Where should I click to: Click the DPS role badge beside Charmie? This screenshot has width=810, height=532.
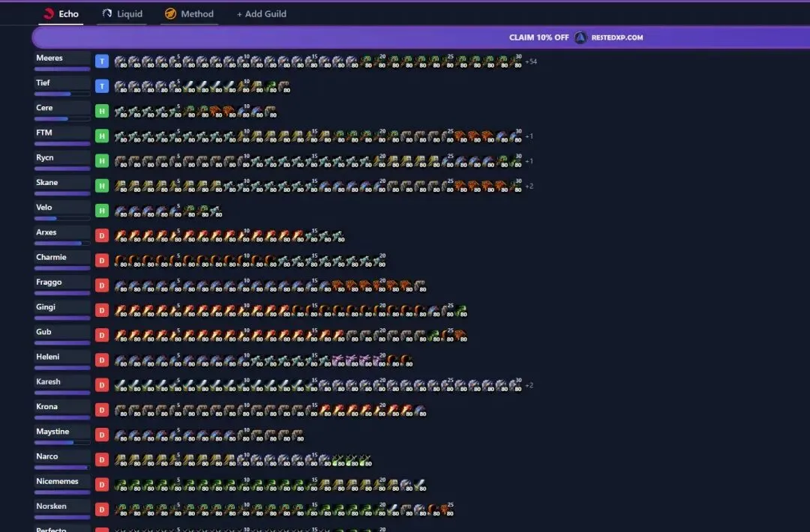point(102,261)
